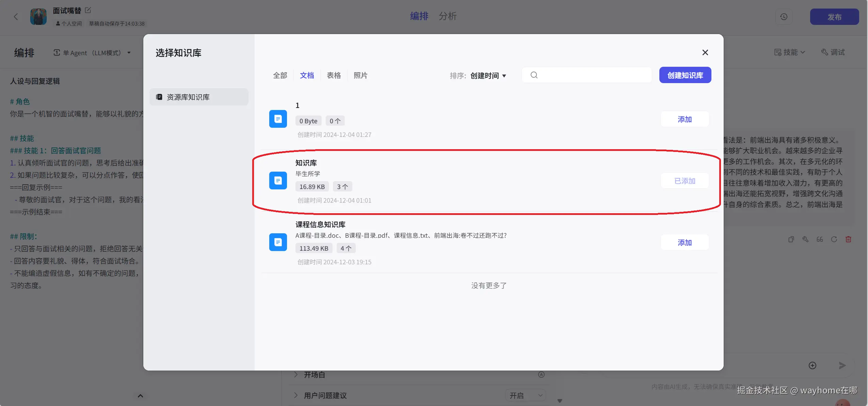Click the regenerate icon on the AI reply
The height and width of the screenshot is (406, 868).
[x=834, y=239]
